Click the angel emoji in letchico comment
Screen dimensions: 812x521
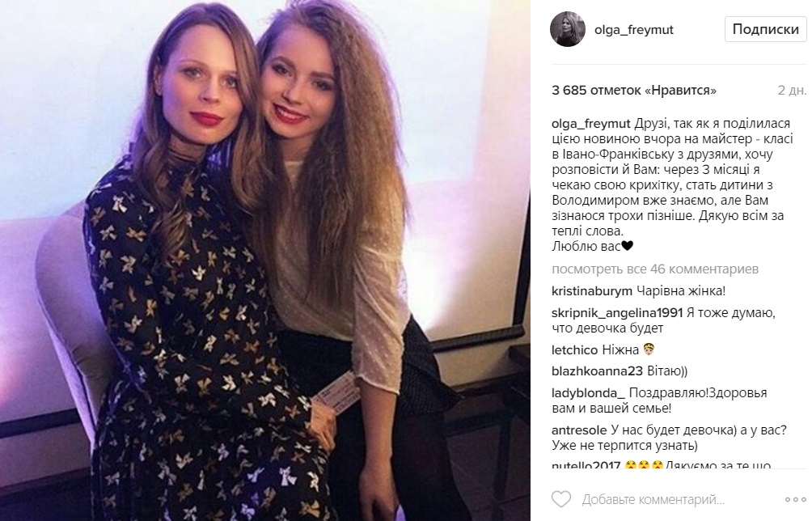[x=649, y=349]
